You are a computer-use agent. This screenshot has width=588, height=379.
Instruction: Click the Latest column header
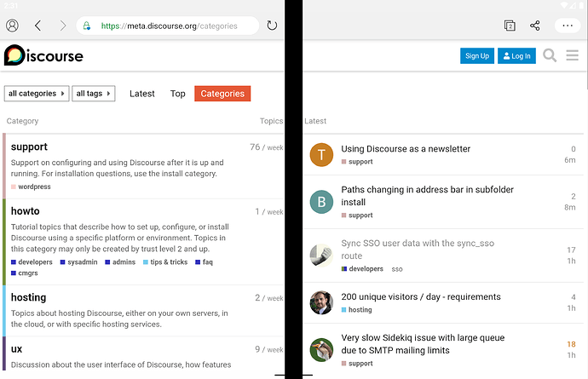[315, 121]
